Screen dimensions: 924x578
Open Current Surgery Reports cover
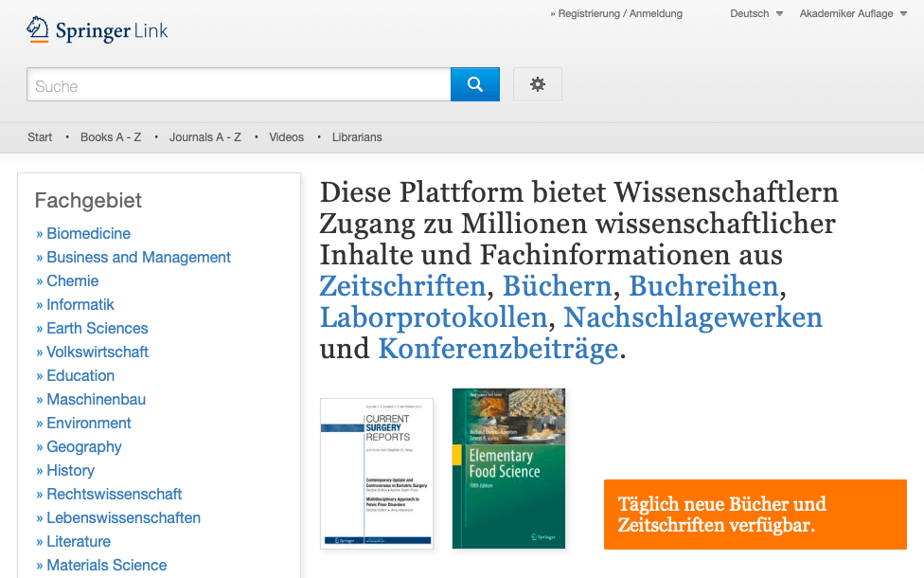tap(377, 474)
